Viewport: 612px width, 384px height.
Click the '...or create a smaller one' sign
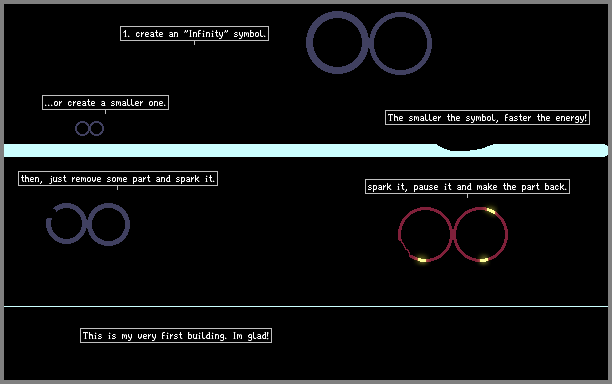point(105,103)
